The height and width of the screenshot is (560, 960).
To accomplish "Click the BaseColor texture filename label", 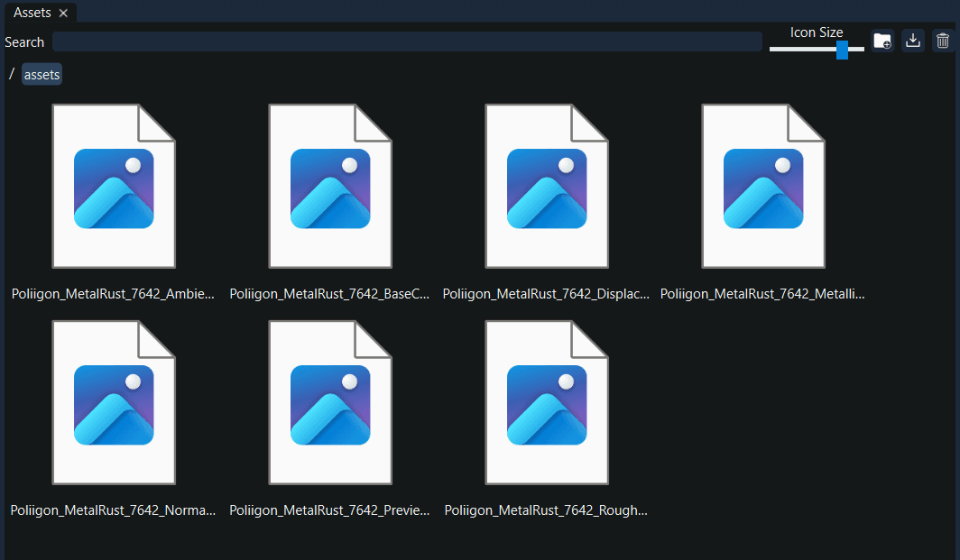I will point(330,293).
